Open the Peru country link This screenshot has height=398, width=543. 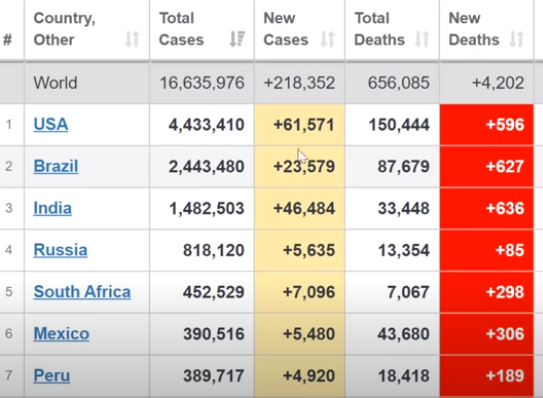[x=52, y=376]
